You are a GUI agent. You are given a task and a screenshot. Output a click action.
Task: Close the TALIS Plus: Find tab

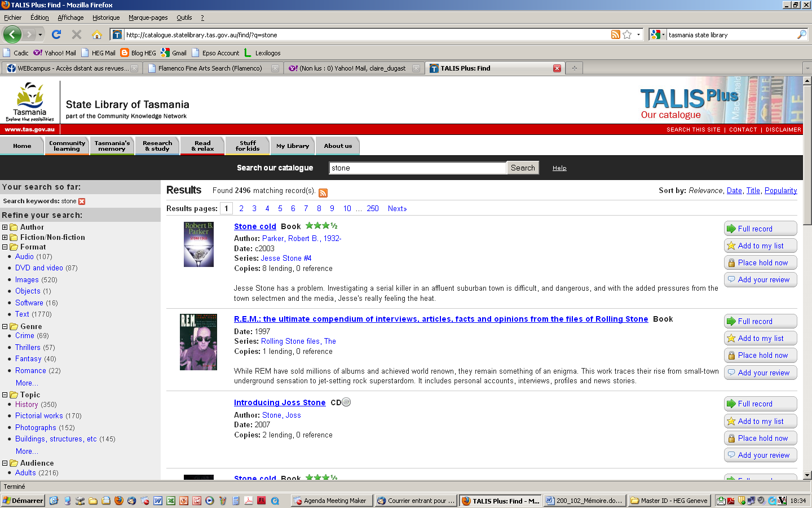point(557,68)
